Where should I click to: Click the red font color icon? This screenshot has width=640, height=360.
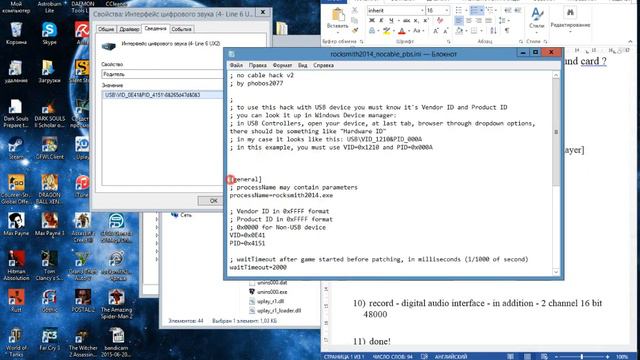pyautogui.click(x=402, y=31)
